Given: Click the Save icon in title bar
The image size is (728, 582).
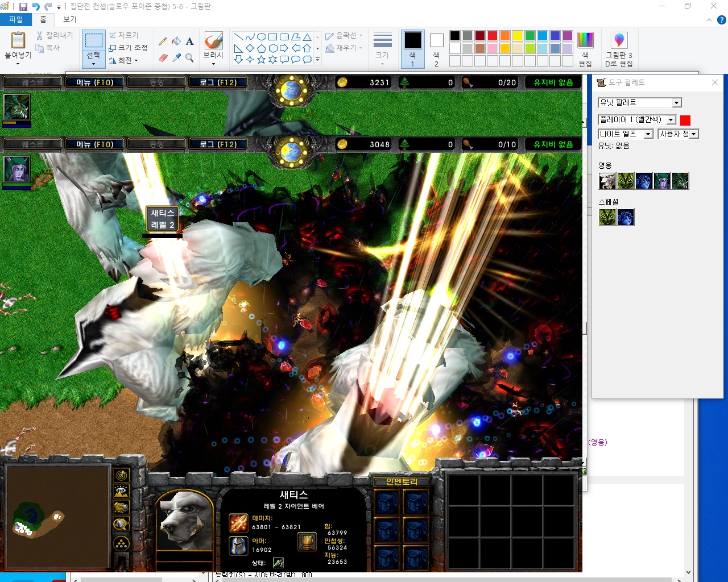Looking at the screenshot, I should click(23, 6).
